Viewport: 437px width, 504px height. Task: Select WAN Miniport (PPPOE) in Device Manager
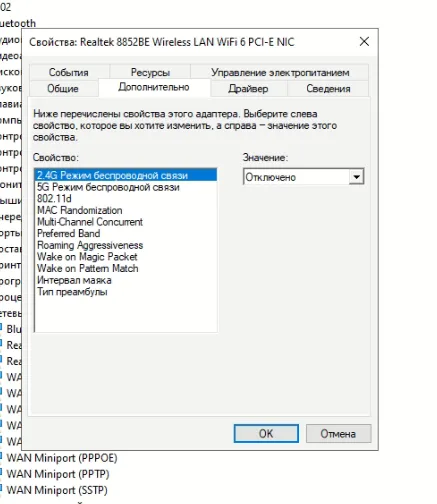point(62,458)
